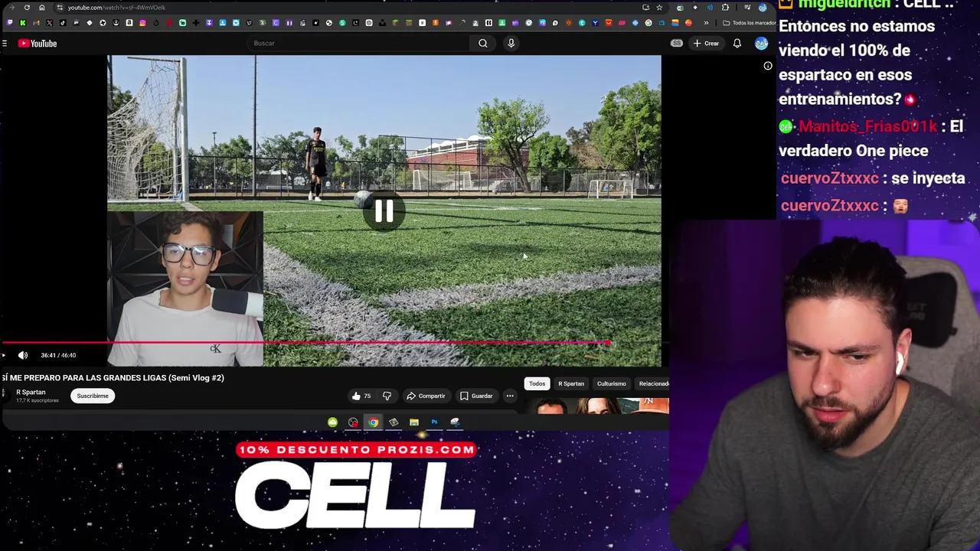980x551 pixels.
Task: Select the Todos filter chip
Action: point(537,383)
